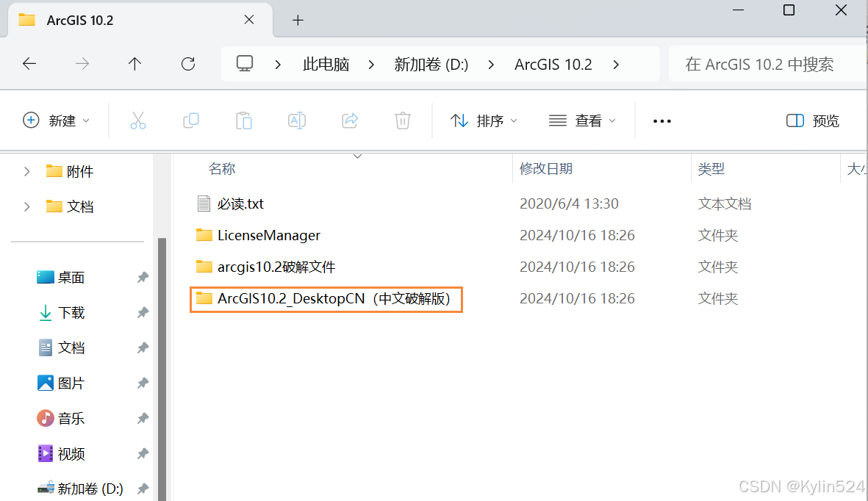Open 图片 in quick access

coord(60,383)
